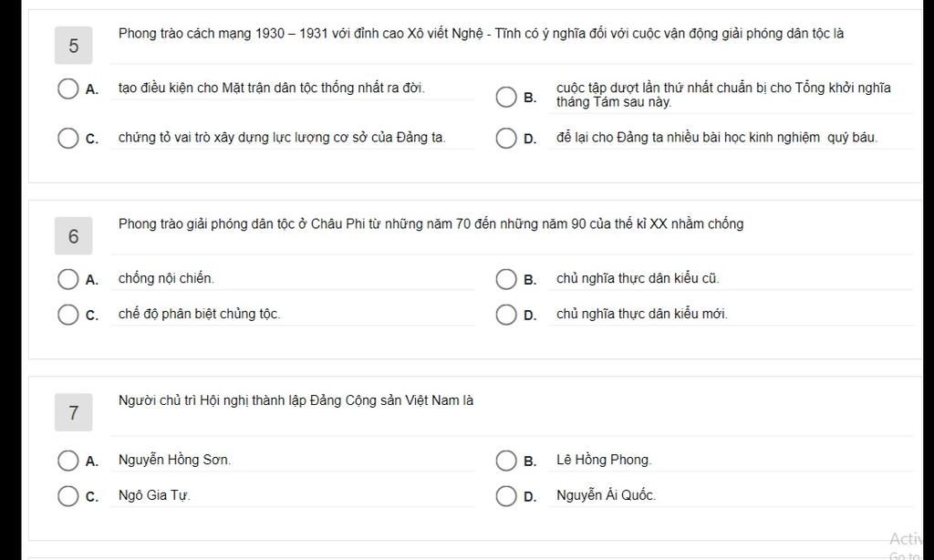
Task: Click question number 5 badge
Action: coord(73,46)
